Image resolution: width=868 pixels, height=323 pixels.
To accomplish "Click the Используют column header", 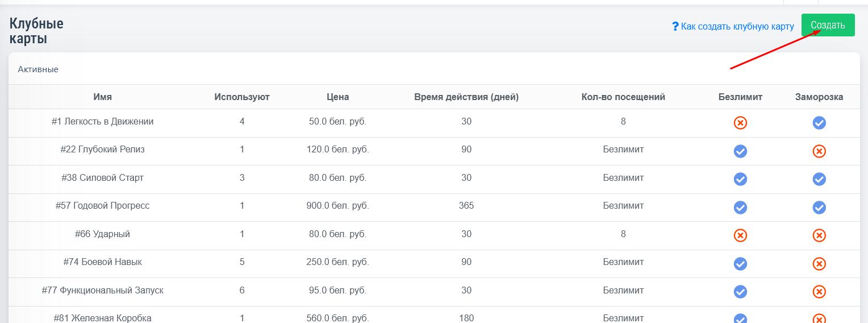I will point(241,97).
